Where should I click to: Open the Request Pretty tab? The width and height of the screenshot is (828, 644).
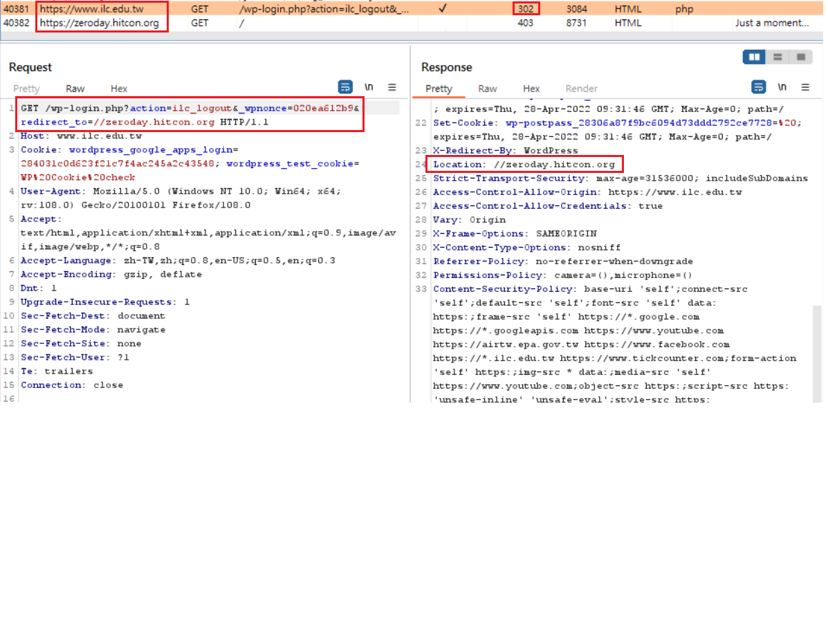pos(26,89)
